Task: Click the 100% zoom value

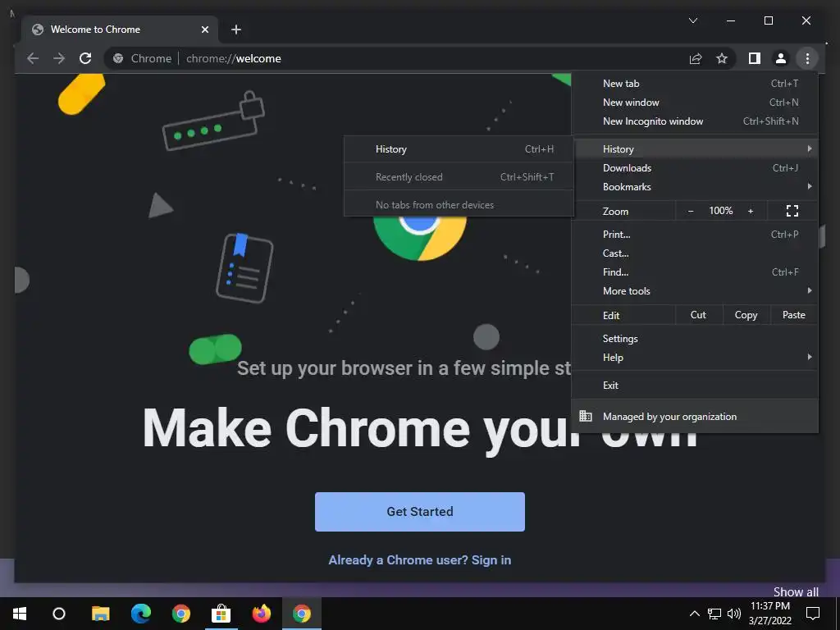Action: pos(720,211)
